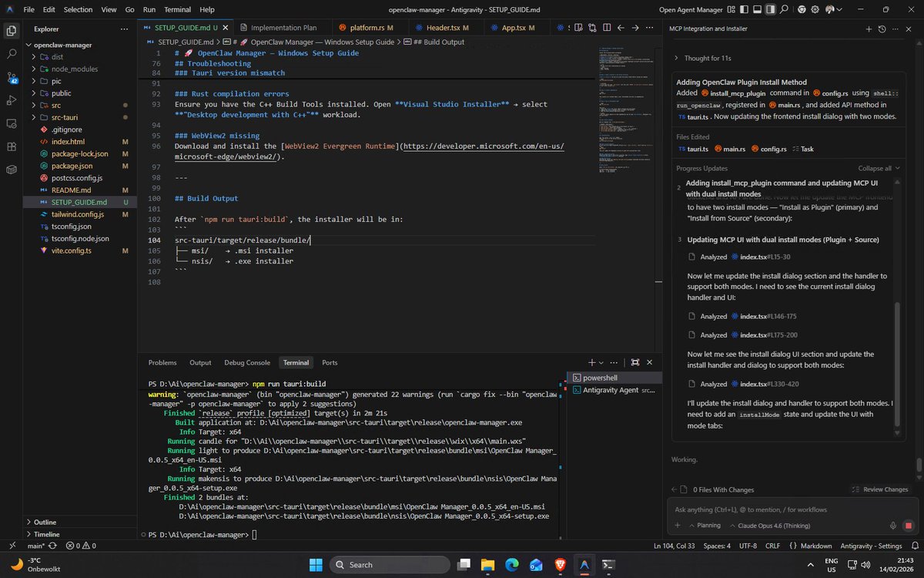Toggle the primary side bar layout icon

point(744,9)
